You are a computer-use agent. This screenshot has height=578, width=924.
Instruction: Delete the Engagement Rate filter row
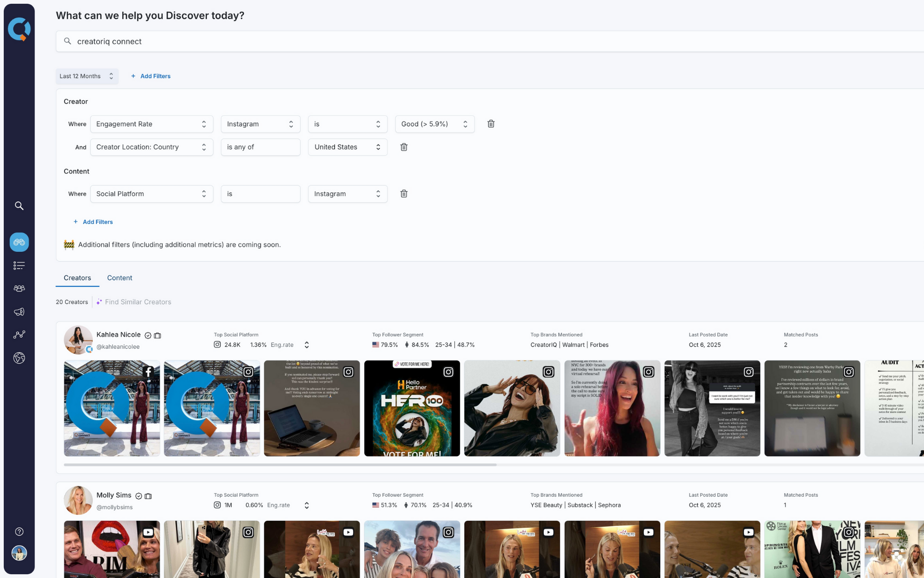click(491, 124)
